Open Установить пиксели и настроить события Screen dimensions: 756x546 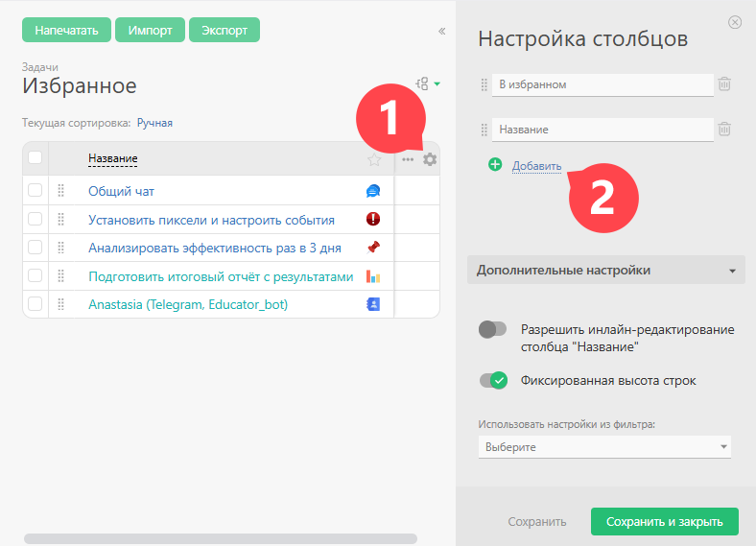(211, 220)
